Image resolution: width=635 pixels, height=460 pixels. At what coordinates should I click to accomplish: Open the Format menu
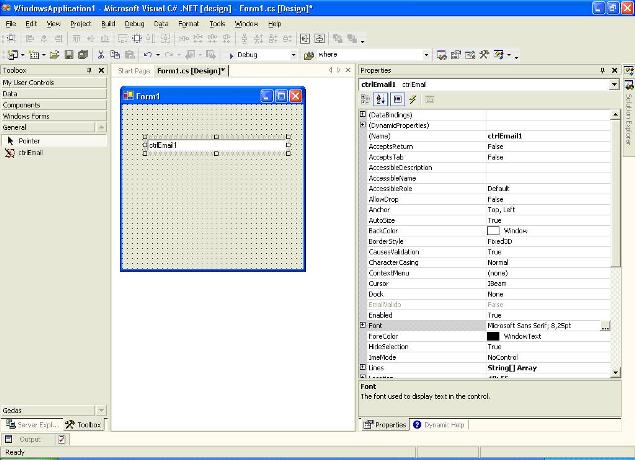coord(188,24)
